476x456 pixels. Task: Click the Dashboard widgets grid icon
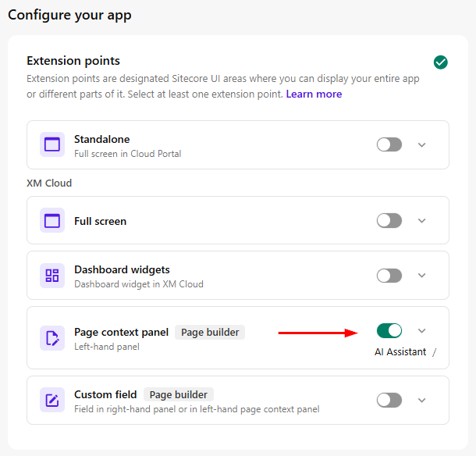[x=52, y=275]
